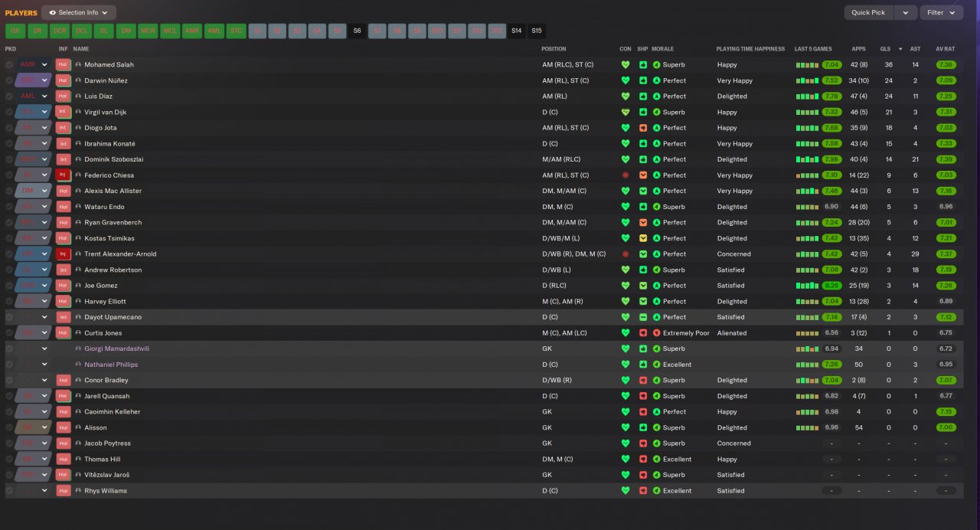Screen dimensions: 980x530
Task: Click Curtis Jones' red morale icon
Action: pos(656,333)
